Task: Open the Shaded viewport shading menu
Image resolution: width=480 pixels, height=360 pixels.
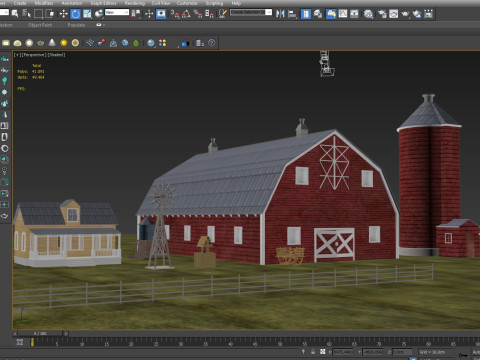Action: click(56, 55)
